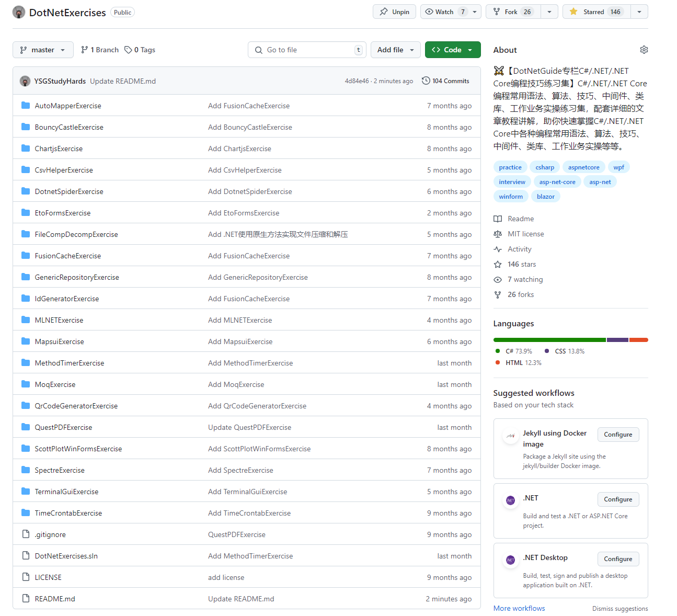The height and width of the screenshot is (616, 677).
Task: Unpin this repository
Action: pyautogui.click(x=394, y=11)
